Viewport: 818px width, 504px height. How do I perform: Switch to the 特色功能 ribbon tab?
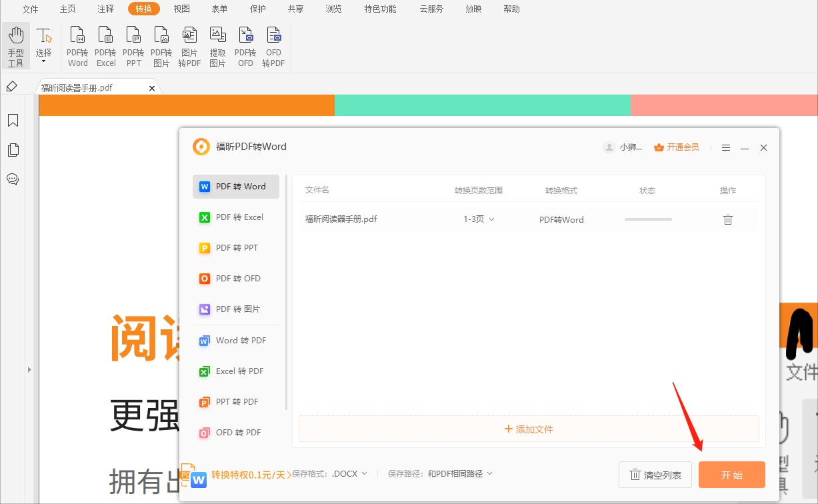(x=380, y=9)
